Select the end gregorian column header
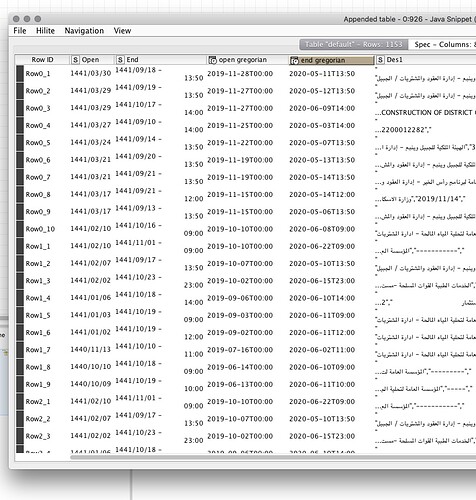Viewport: 476px width, 500px height. (332, 60)
